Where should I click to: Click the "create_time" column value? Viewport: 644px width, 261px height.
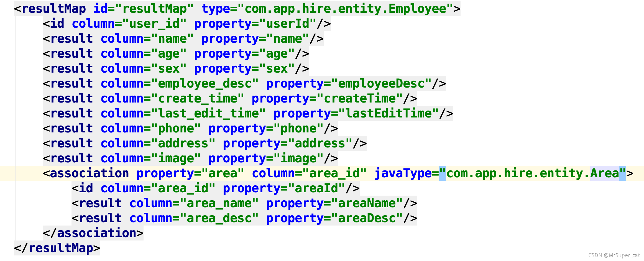198,99
